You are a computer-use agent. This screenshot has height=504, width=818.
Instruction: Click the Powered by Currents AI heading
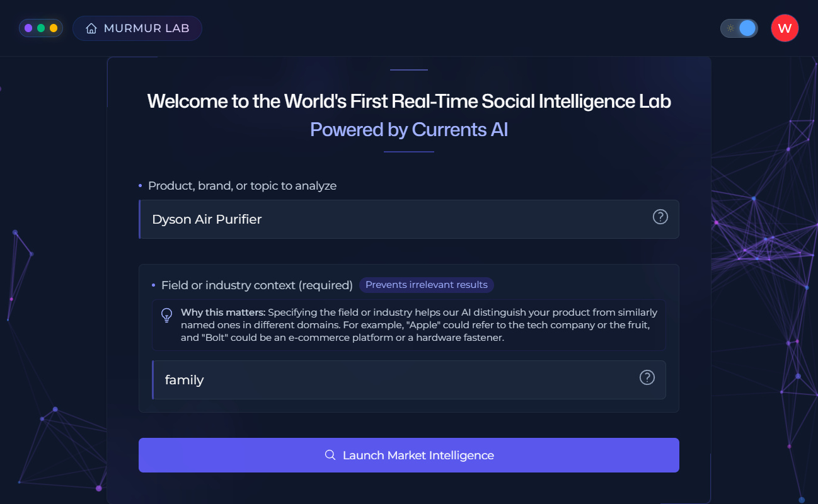tap(409, 130)
